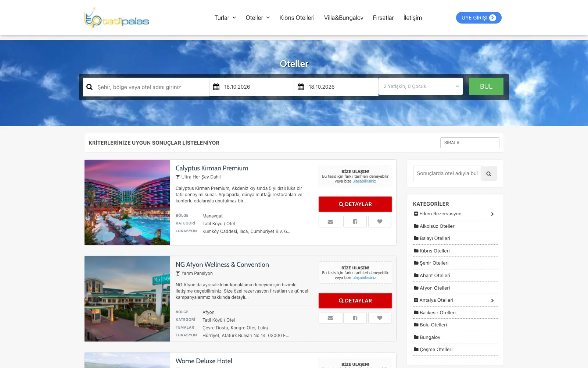
Task: Open Wome Deluxe Hotel title link
Action: pos(204,361)
